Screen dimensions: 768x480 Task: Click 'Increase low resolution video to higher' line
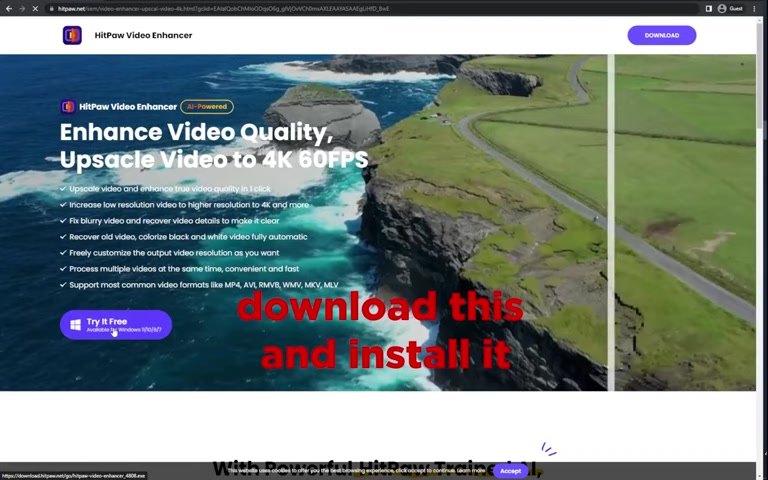(x=189, y=205)
